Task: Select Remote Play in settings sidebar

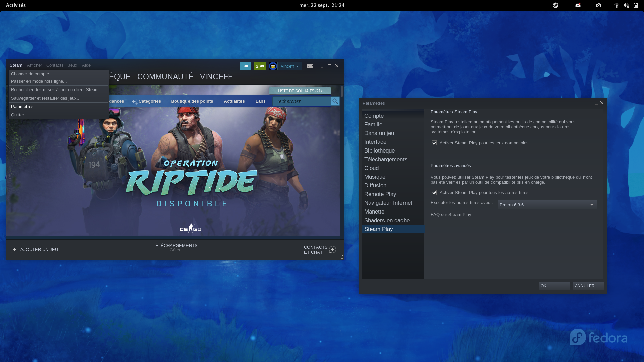Action: tap(393, 194)
